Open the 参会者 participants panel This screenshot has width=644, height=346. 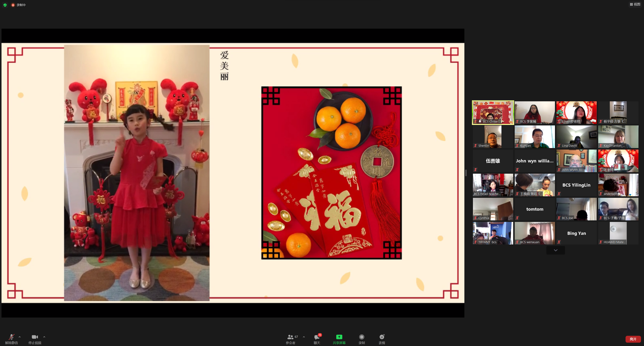pyautogui.click(x=290, y=337)
